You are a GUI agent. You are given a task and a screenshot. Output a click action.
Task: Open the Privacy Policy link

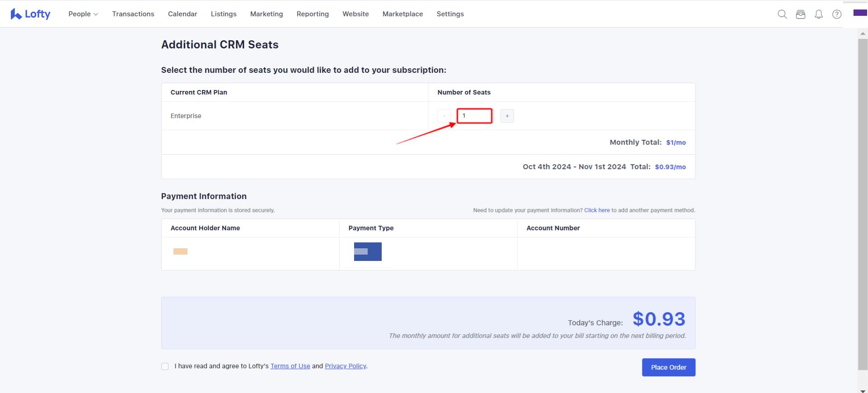345,366
